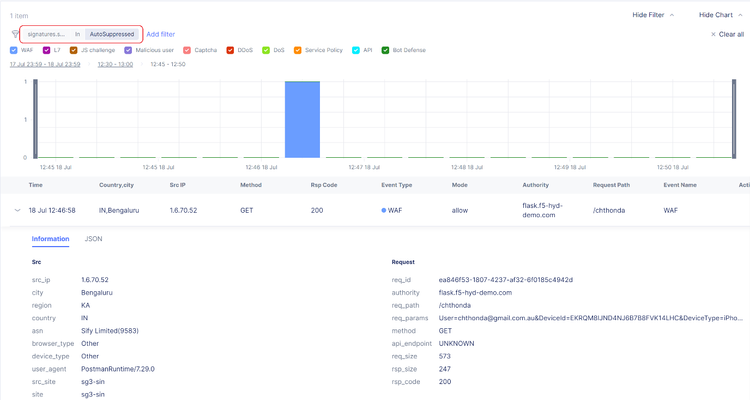
Task: Select the Information tab
Action: point(50,239)
